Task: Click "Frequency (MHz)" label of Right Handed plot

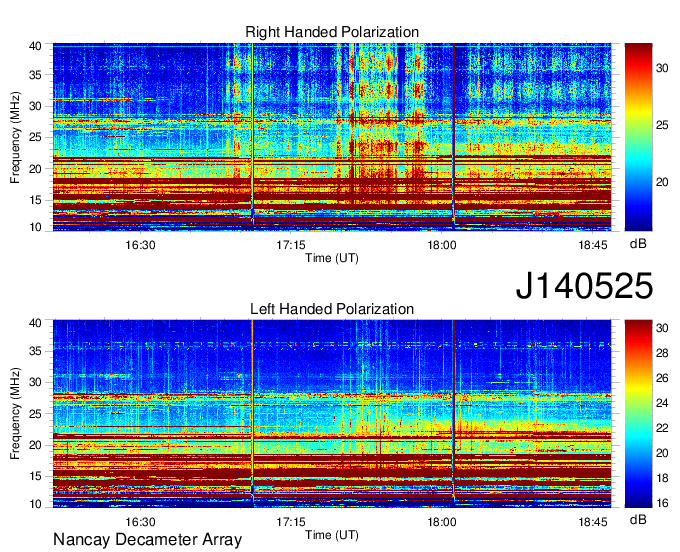Action: (15, 137)
